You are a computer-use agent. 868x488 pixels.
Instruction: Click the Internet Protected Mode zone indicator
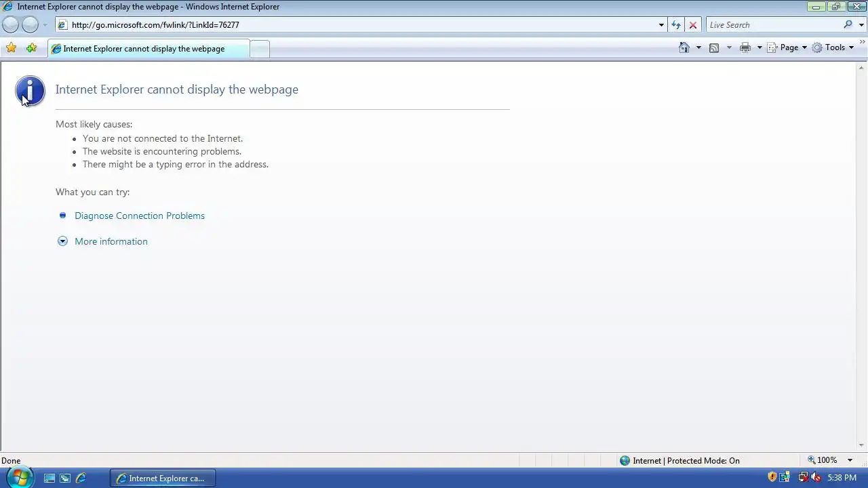[x=679, y=460]
